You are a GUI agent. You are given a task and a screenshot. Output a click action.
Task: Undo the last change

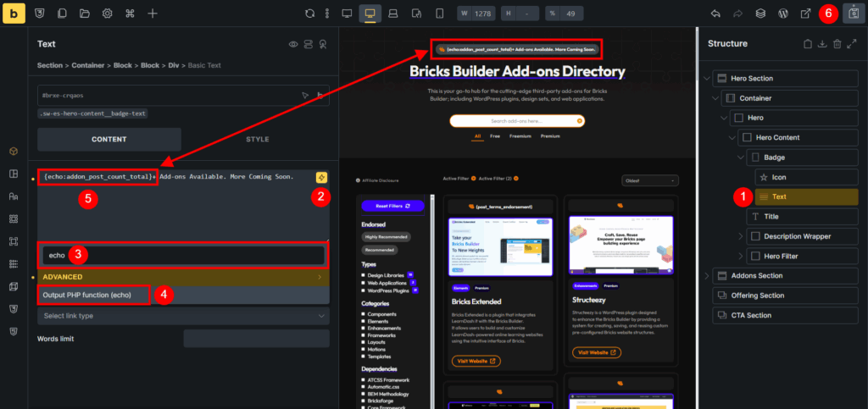tap(715, 14)
